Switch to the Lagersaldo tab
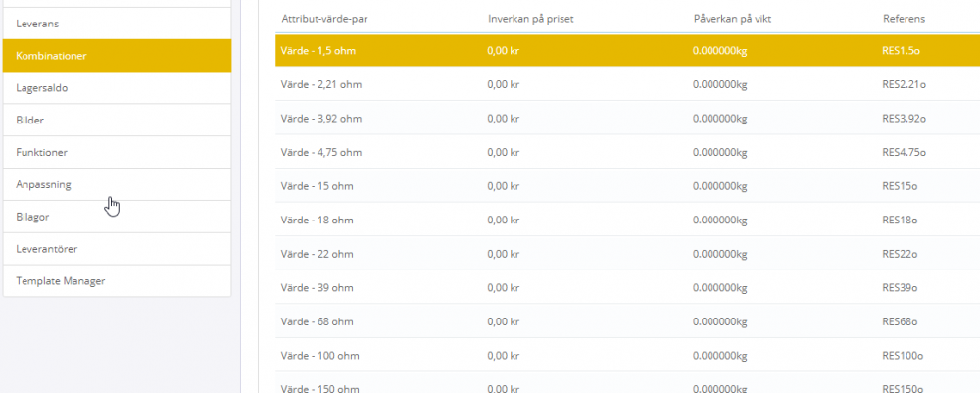The height and width of the screenshot is (393, 980). 116,88
